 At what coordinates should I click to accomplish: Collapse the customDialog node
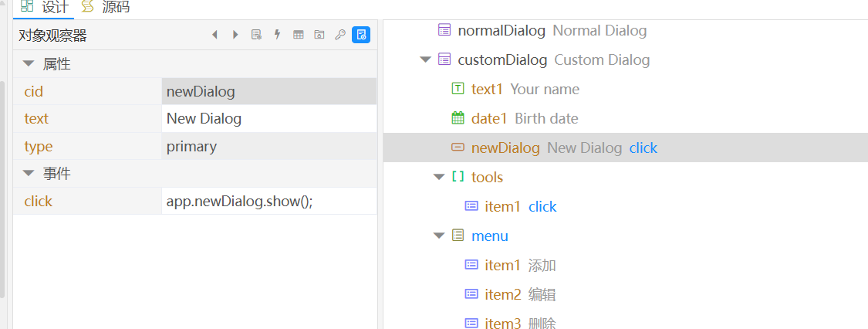[x=425, y=59]
